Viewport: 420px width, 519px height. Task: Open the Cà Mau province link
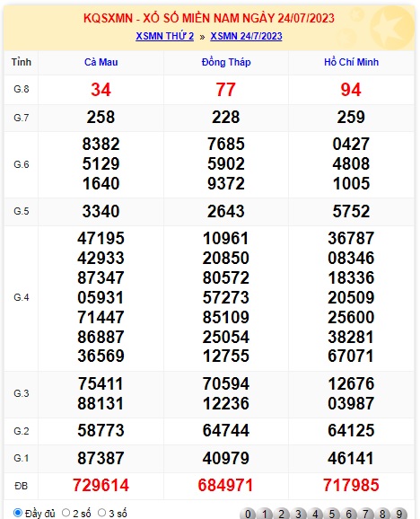coord(101,62)
